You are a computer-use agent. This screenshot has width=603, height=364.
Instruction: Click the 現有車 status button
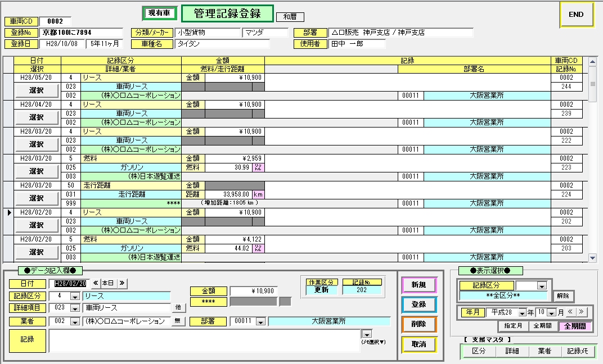click(159, 13)
